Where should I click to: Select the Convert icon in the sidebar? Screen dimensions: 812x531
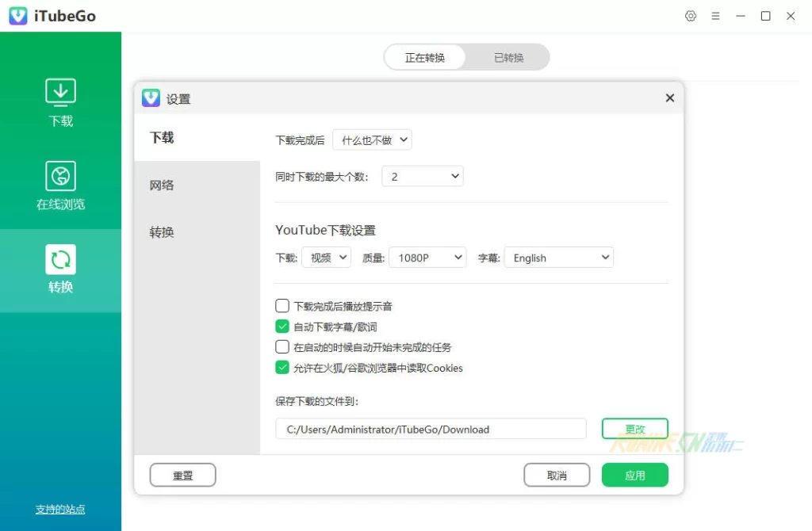click(x=60, y=259)
